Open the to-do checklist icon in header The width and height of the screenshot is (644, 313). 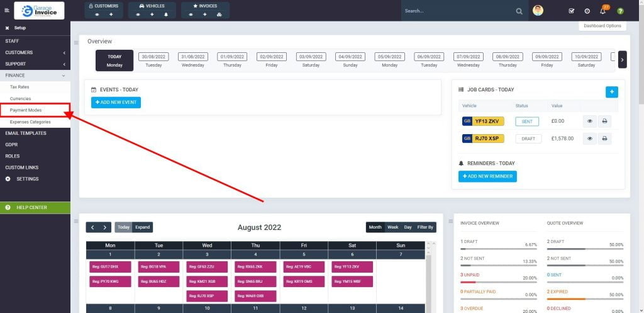[571, 11]
